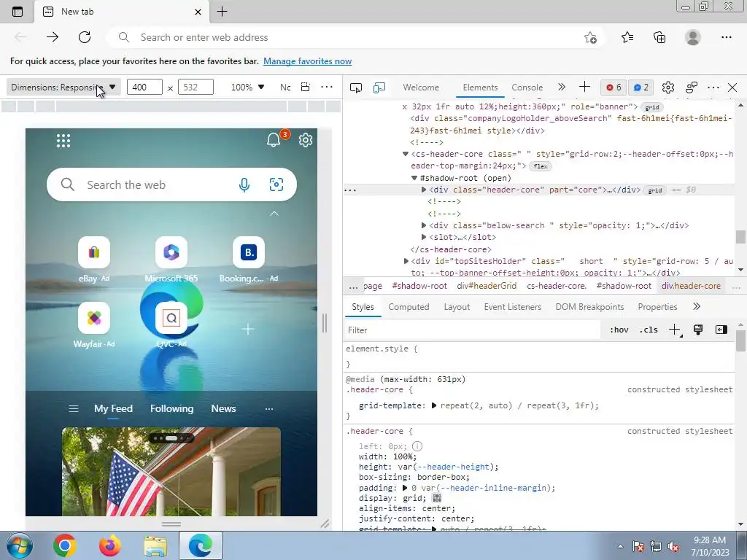Open more device toolbar options
747x560 pixels.
(327, 87)
